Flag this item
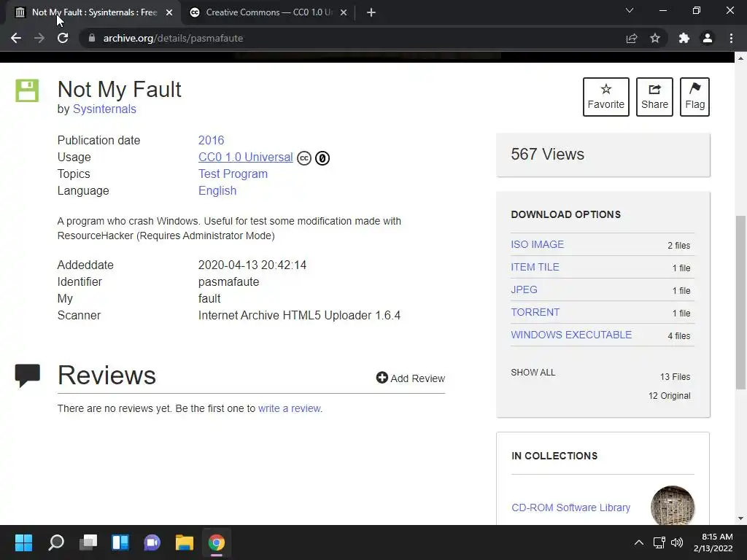This screenshot has width=747, height=560. (x=694, y=97)
